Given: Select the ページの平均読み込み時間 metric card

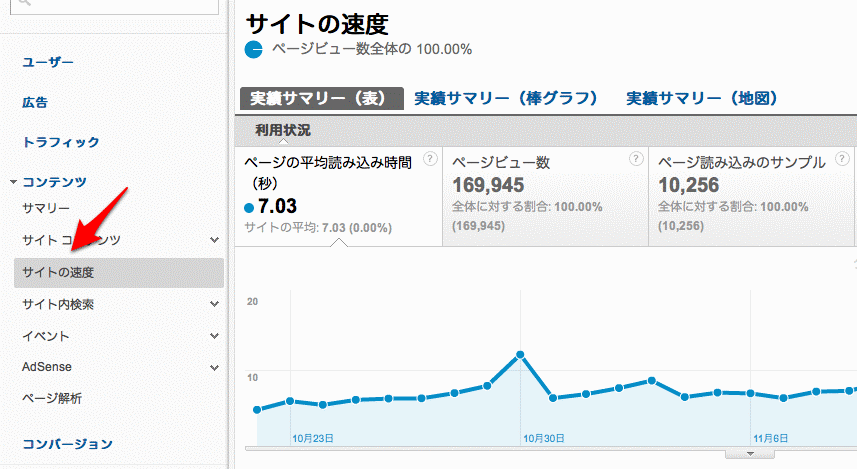Looking at the screenshot, I should pos(338,196).
